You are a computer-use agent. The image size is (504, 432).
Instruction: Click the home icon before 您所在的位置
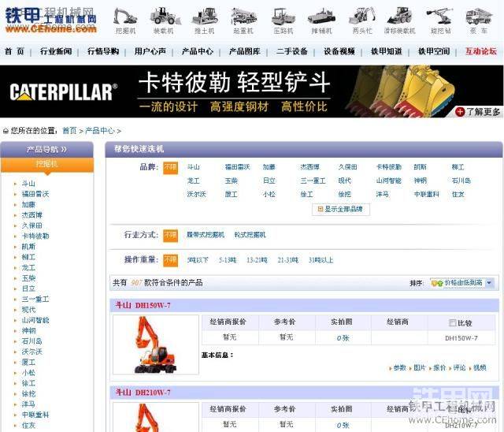click(6, 131)
